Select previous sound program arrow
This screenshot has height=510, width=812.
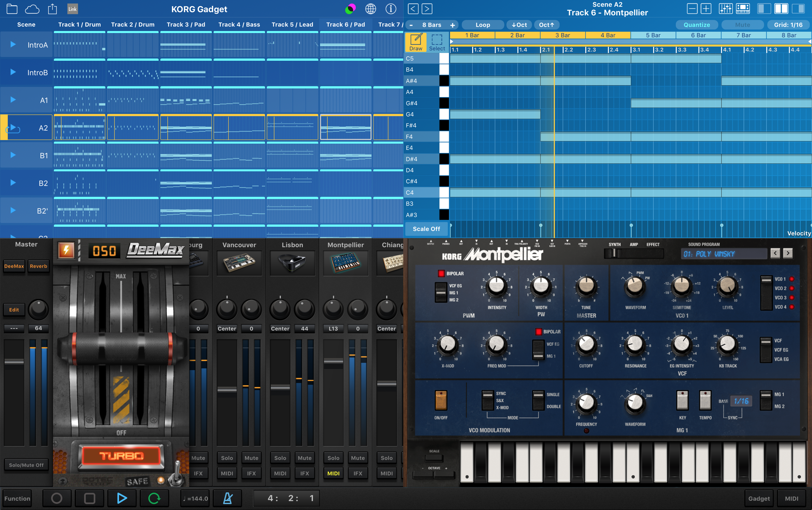coord(775,253)
